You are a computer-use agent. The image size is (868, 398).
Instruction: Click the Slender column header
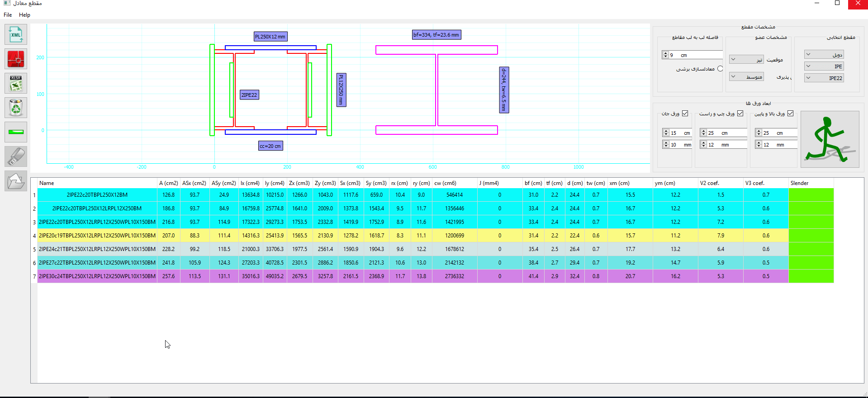(x=811, y=183)
